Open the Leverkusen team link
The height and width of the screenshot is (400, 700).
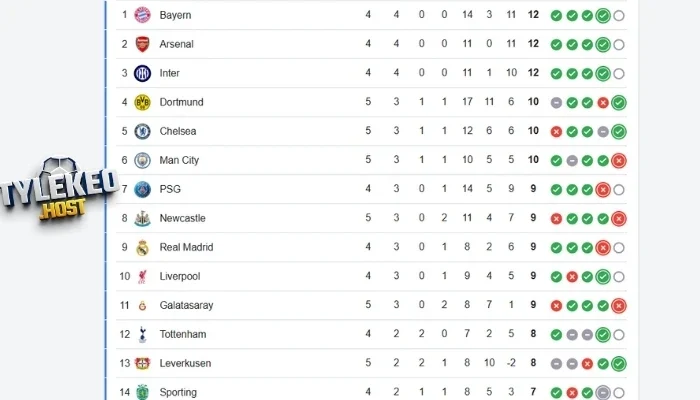(x=185, y=363)
